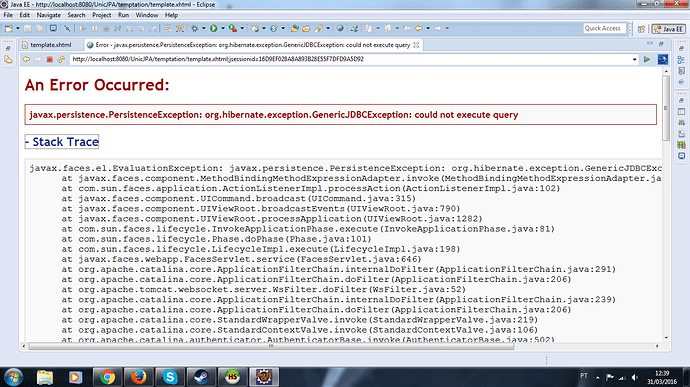Viewport: 690px width, 387px height.
Task: Click the Run green play toolbar icon
Action: pos(213,29)
